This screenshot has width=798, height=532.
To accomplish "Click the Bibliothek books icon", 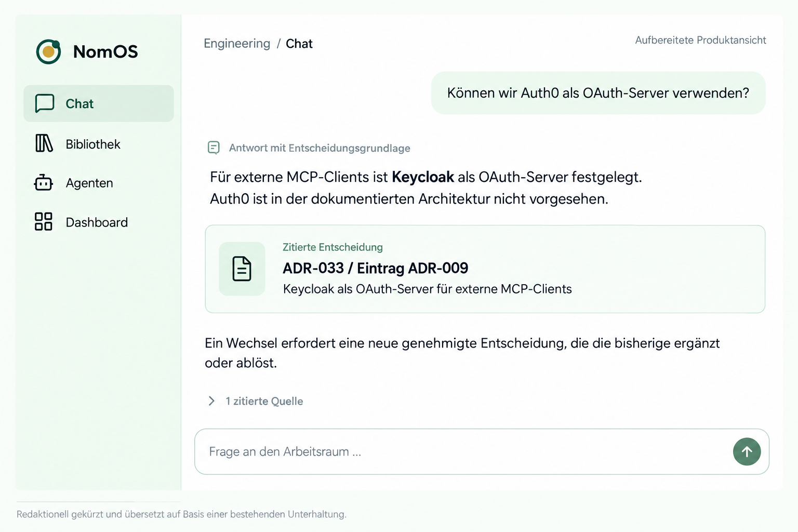I will (x=44, y=143).
